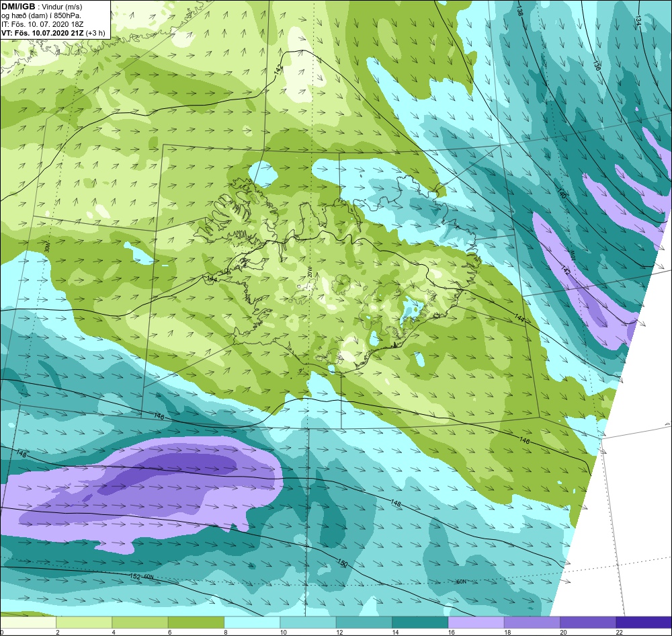Image resolution: width=672 pixels, height=636 pixels.
Task: Click 'Vindur (m/s)' in the header box
Action: coord(63,7)
